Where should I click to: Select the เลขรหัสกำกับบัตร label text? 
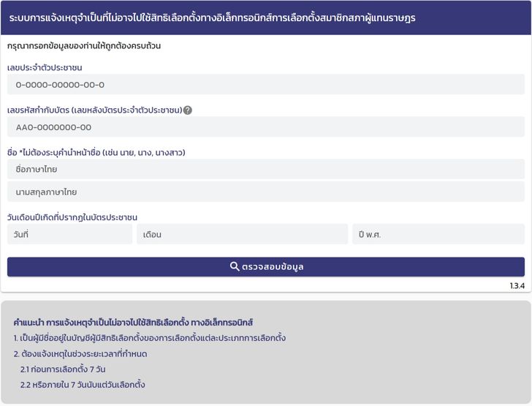point(94,110)
